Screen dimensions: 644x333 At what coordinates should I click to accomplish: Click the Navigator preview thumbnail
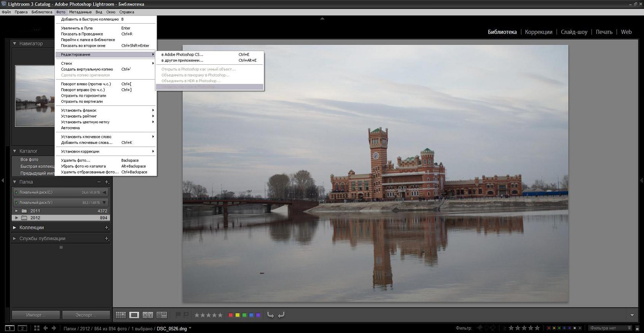(x=35, y=96)
